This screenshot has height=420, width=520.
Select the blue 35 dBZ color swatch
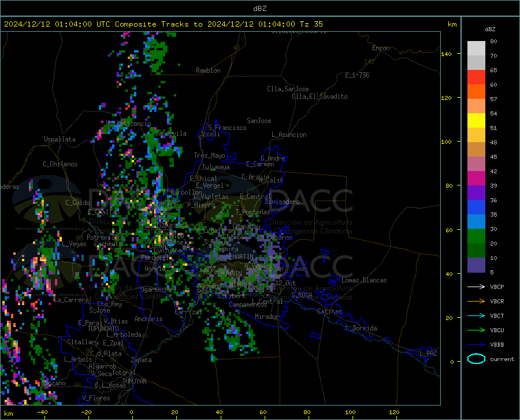(476, 207)
